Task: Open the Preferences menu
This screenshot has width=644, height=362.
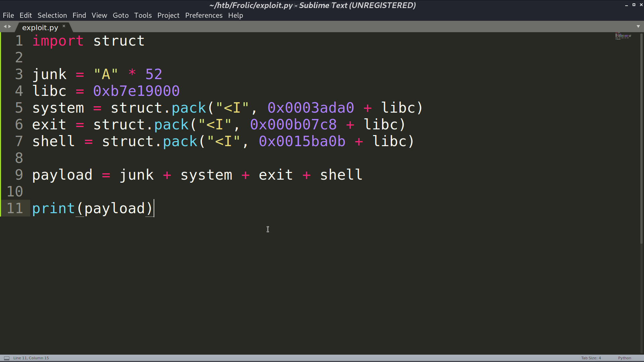Action: click(x=204, y=15)
